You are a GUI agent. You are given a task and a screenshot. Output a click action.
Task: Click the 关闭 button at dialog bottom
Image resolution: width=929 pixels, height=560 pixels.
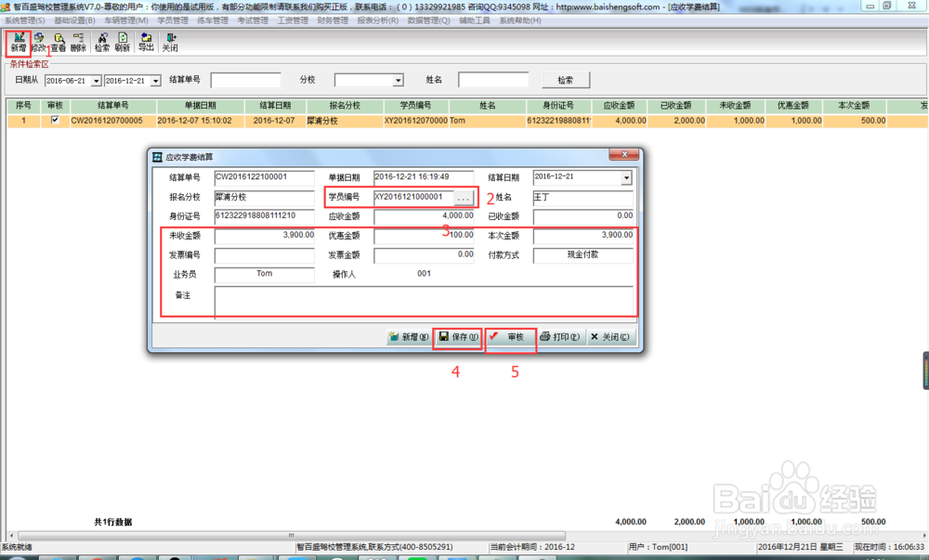(x=611, y=337)
